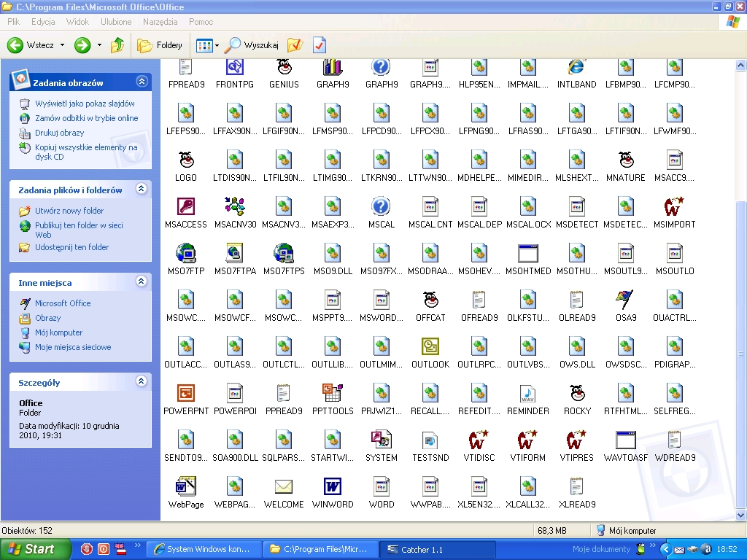Open the Widok menu
Image resolution: width=747 pixels, height=560 pixels.
77,22
